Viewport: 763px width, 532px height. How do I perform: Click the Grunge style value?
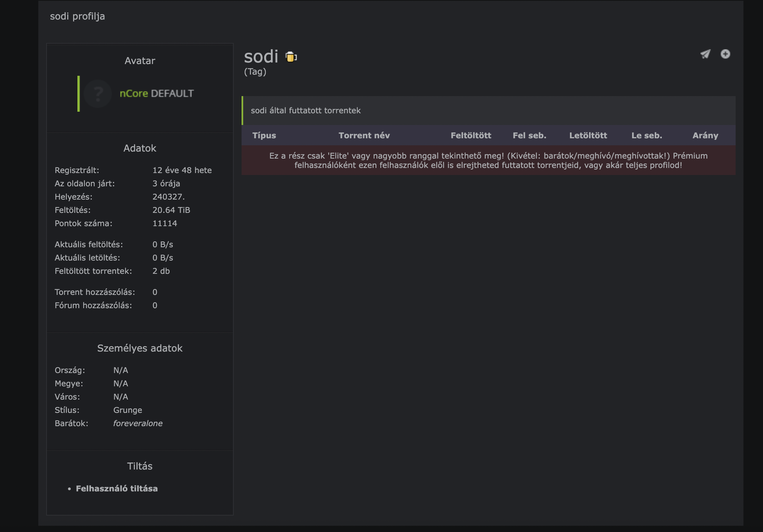[127, 410]
